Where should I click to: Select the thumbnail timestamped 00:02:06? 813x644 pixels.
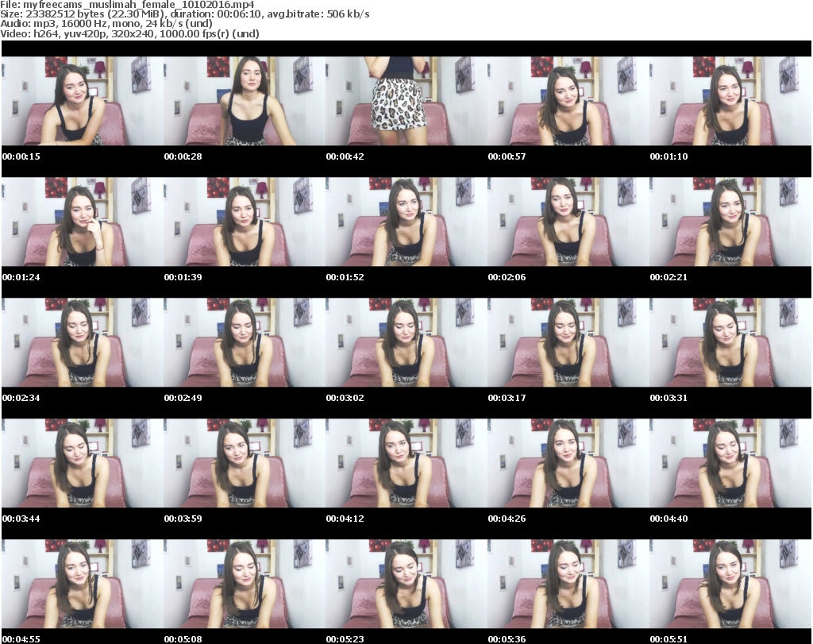(x=568, y=222)
